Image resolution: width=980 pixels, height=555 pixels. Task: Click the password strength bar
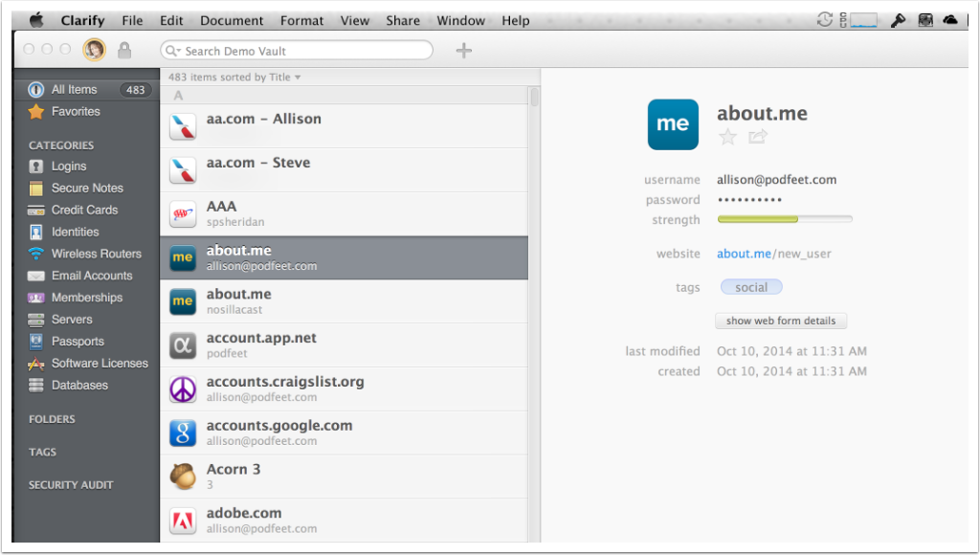click(784, 220)
